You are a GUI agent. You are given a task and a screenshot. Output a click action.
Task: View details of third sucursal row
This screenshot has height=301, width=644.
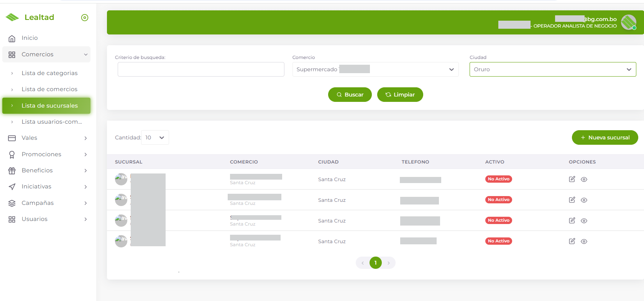tap(584, 221)
